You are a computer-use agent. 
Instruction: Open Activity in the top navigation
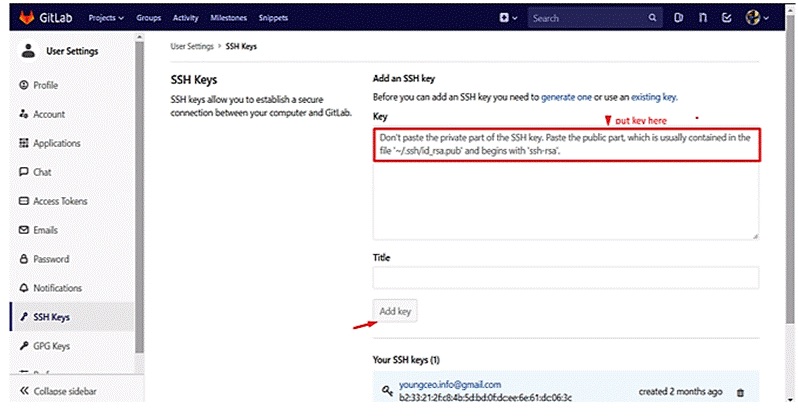pyautogui.click(x=186, y=18)
